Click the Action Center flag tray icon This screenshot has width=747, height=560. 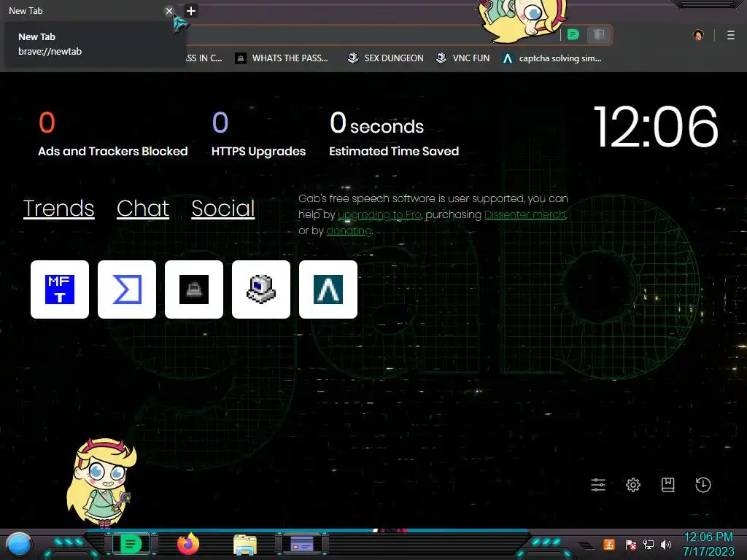[630, 544]
